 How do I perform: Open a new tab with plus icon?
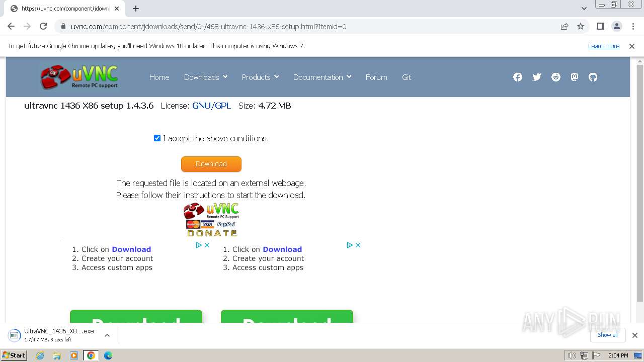pyautogui.click(x=136, y=9)
